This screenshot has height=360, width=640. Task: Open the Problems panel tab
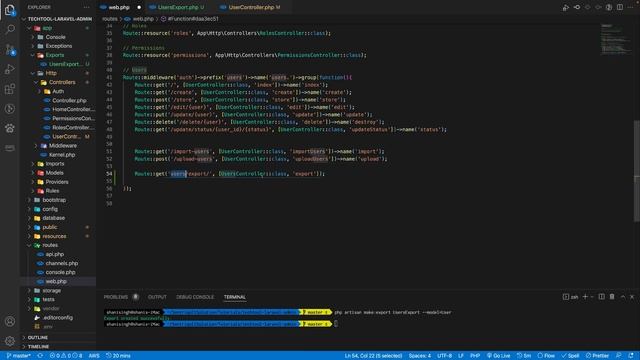click(116, 297)
